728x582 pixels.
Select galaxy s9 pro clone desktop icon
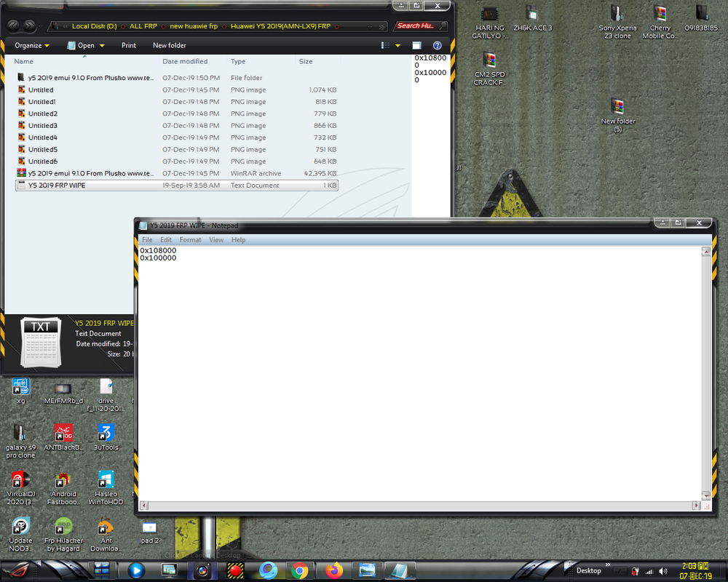click(21, 442)
